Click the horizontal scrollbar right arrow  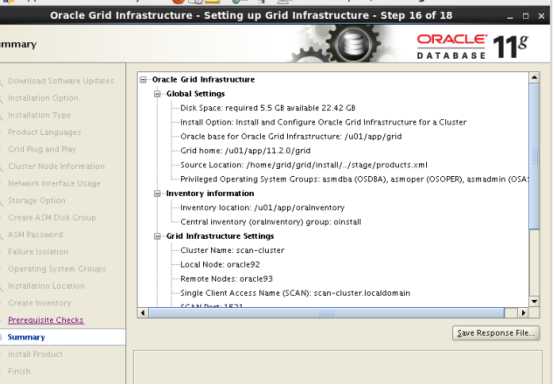click(x=523, y=313)
